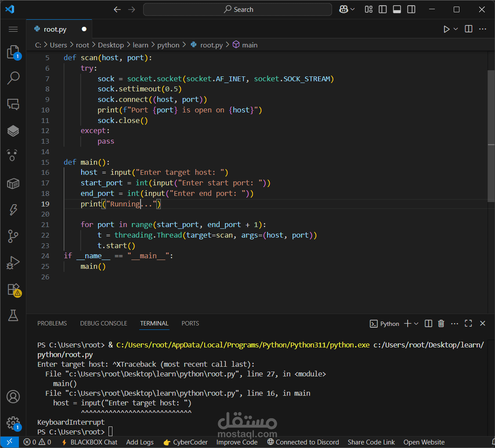Screen dimensions: 495x448
Task: Expand the Run button dropdown arrow
Action: click(x=455, y=29)
